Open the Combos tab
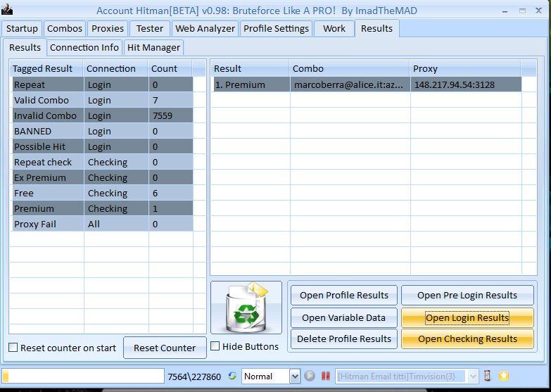The height and width of the screenshot is (392, 551). (65, 28)
